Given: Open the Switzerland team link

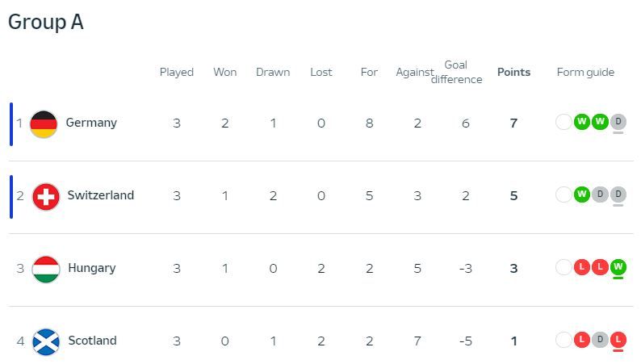Looking at the screenshot, I should tap(101, 195).
